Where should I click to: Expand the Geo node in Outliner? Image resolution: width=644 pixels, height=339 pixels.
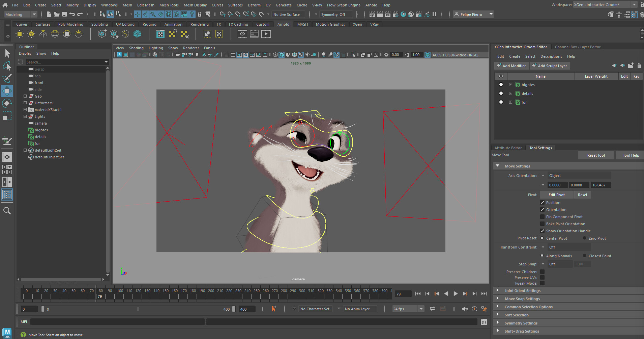pyautogui.click(x=25, y=96)
